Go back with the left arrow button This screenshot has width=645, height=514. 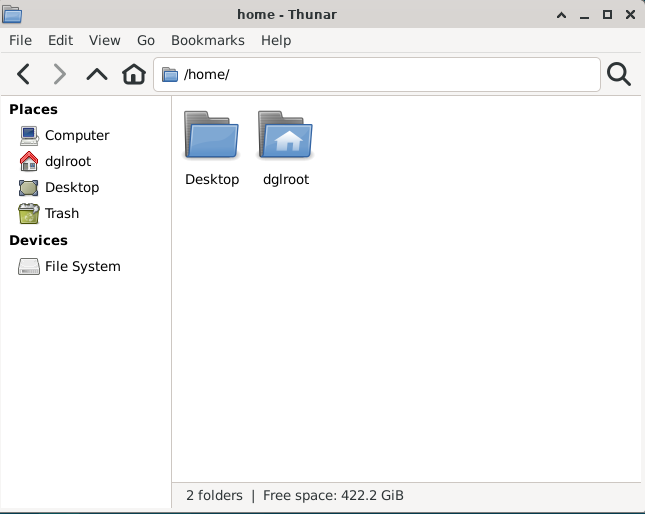(23, 74)
